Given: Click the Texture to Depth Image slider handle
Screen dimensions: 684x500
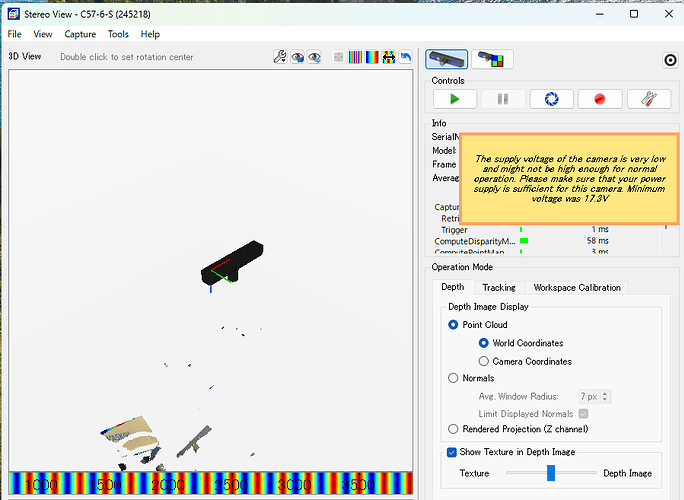Looking at the screenshot, I should pyautogui.click(x=551, y=473).
